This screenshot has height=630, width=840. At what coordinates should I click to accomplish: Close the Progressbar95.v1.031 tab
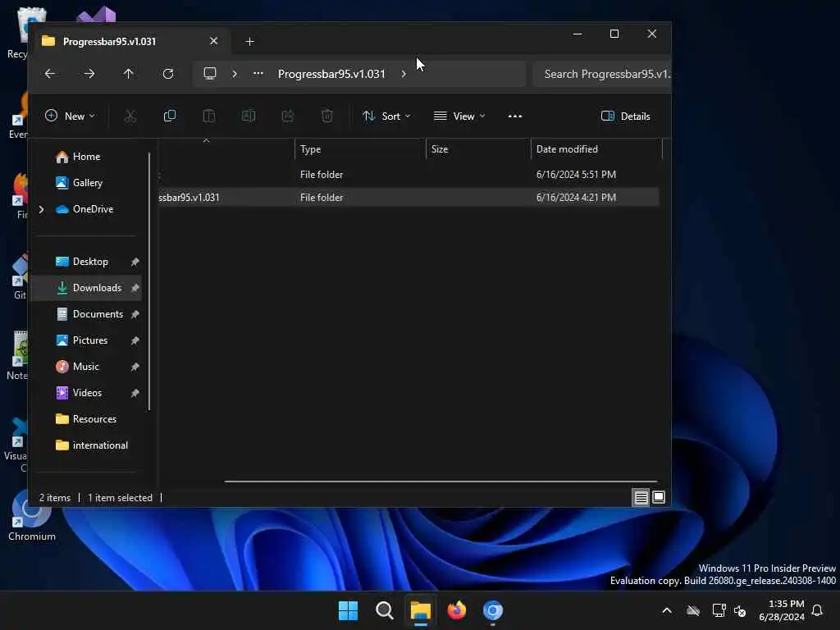[214, 41]
